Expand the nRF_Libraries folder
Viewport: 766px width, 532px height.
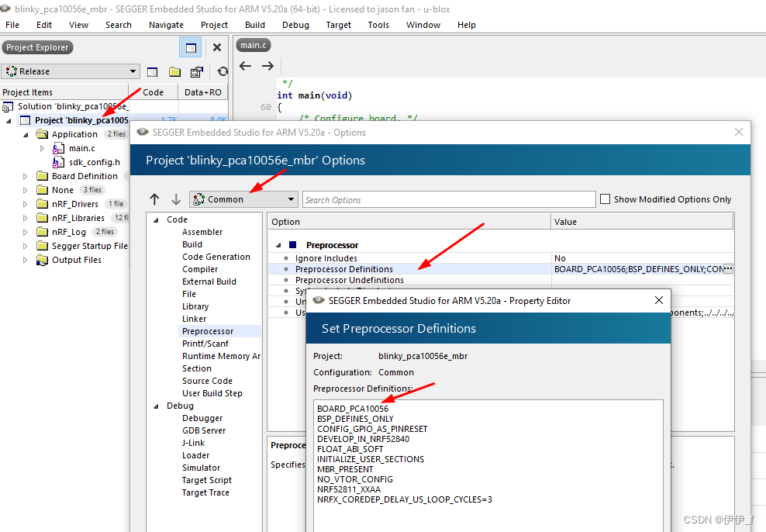(26, 219)
